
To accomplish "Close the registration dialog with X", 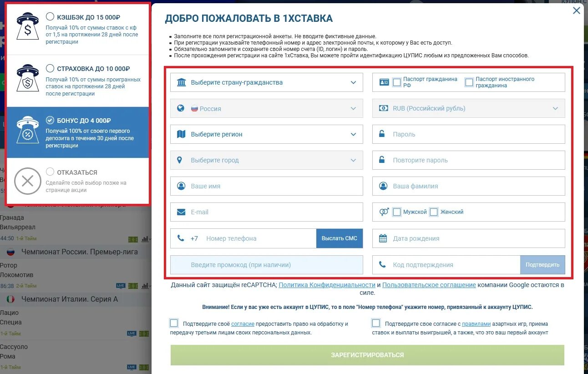I will coord(577,10).
